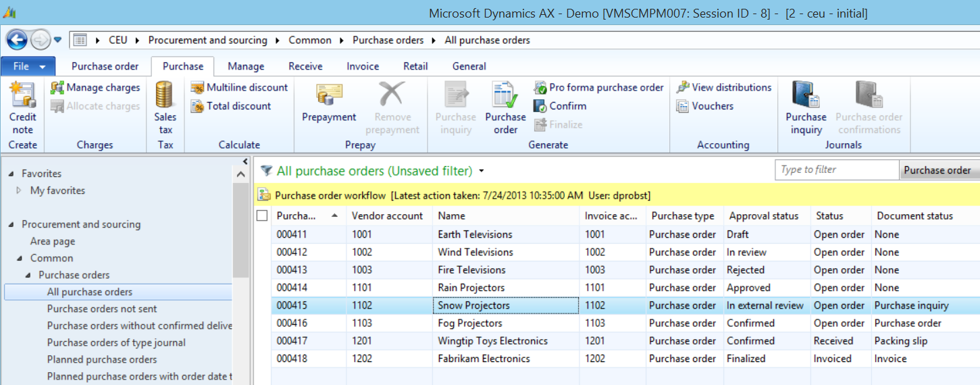Open the File menu dropdown
Viewport: 980px width, 385px height.
pos(28,66)
